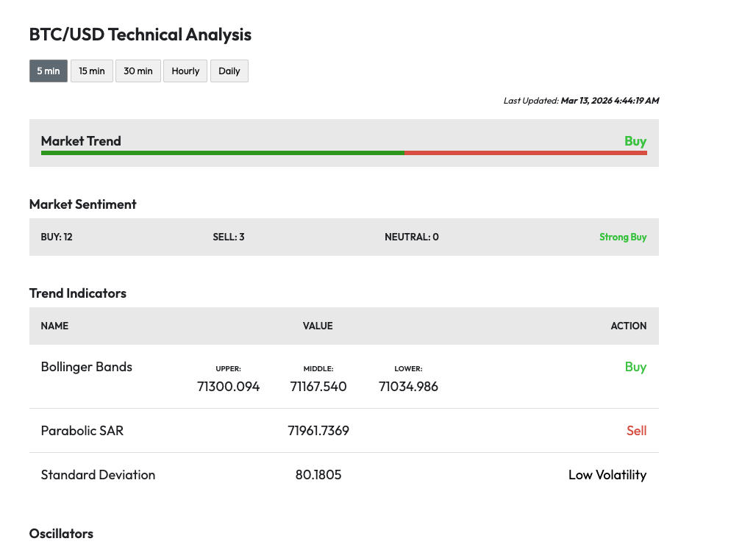Click the SELL: 3 sentiment count
The image size is (756, 544).
[x=228, y=237]
